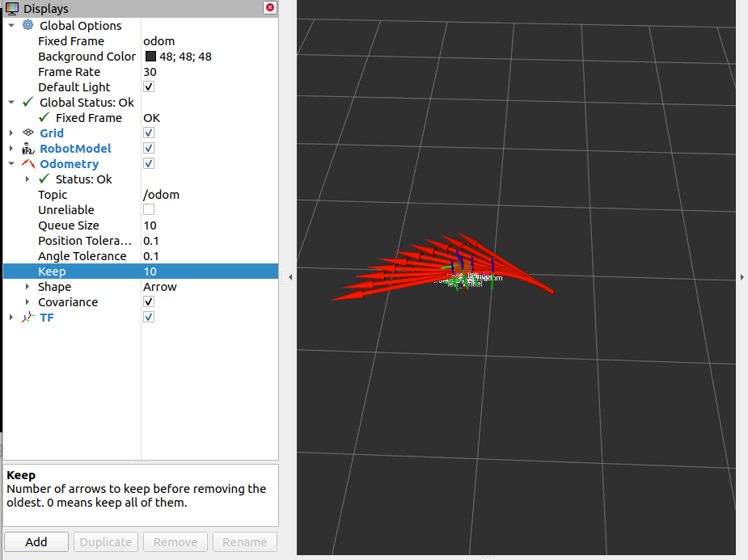Select the Odometry display row label
This screenshot has height=560, width=748.
[70, 163]
